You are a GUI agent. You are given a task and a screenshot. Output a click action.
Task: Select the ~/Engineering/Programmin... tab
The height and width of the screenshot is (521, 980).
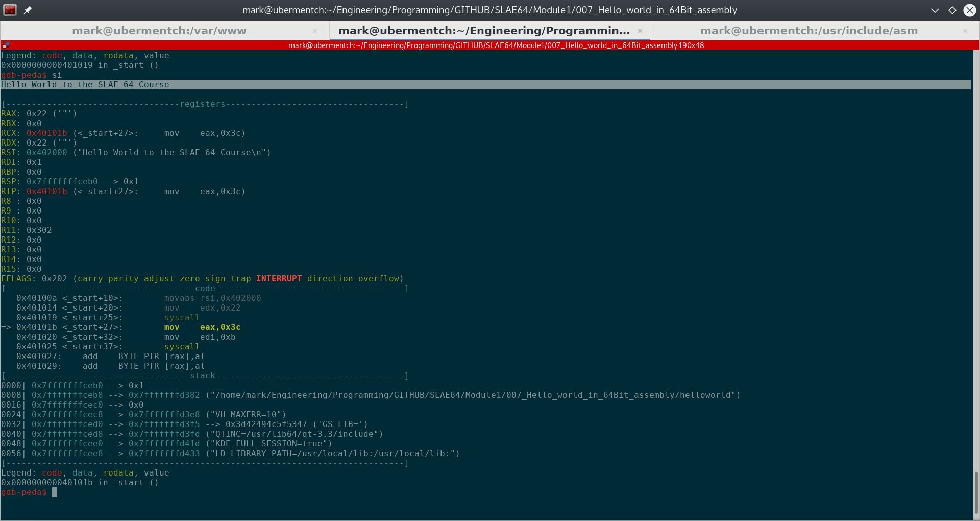[x=484, y=31]
